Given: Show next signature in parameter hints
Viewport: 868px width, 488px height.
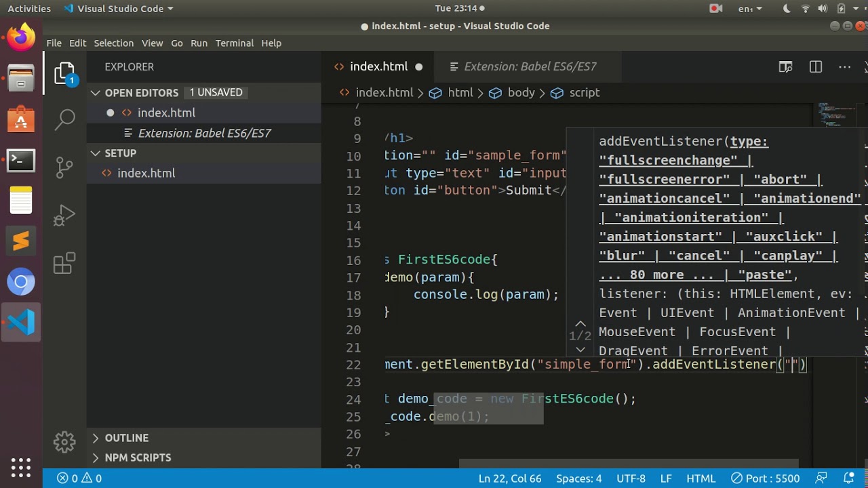Looking at the screenshot, I should [580, 350].
